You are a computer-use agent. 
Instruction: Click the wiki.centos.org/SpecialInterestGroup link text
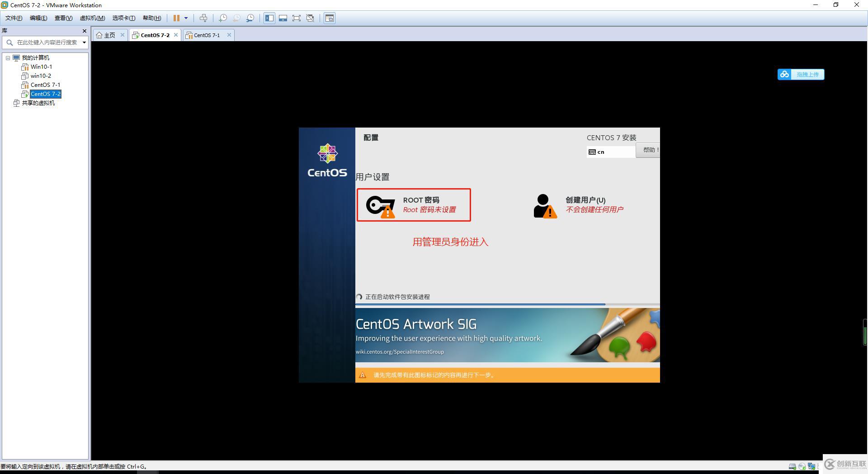(400, 352)
